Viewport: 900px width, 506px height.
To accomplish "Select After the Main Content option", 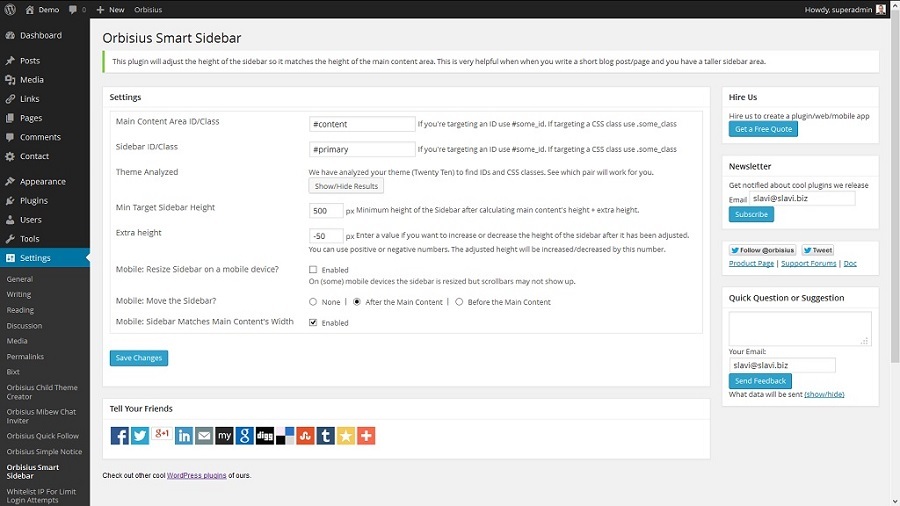I will pos(357,302).
